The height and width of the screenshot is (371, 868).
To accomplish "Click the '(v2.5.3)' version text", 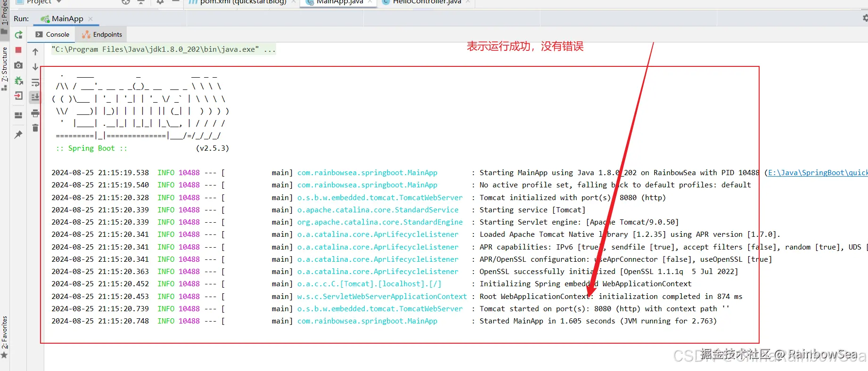I will tap(213, 148).
